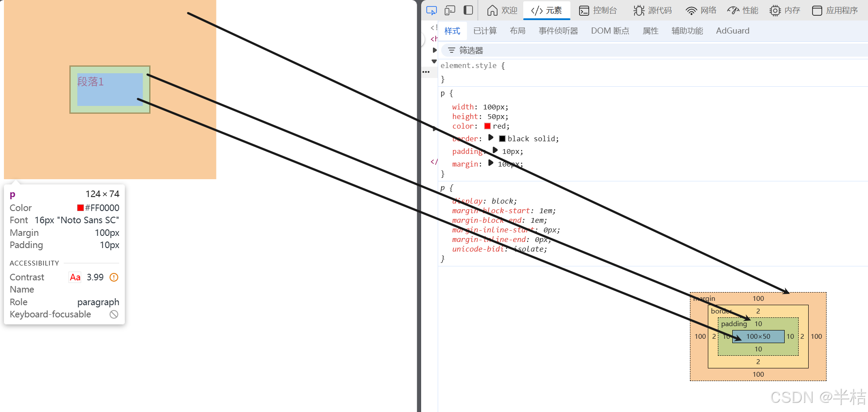Open the 内存 memory tab
Viewport: 868px width, 412px height.
coord(785,10)
